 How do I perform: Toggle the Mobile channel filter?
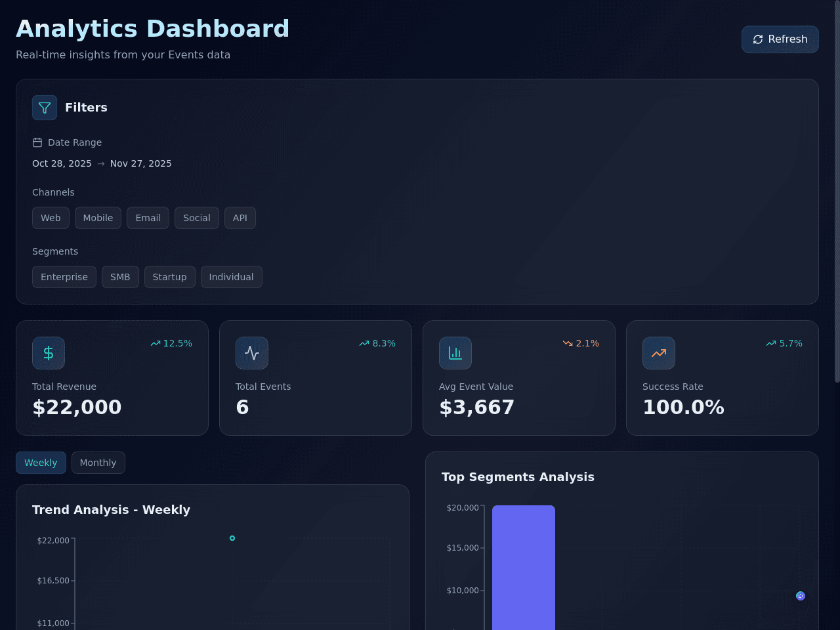98,218
